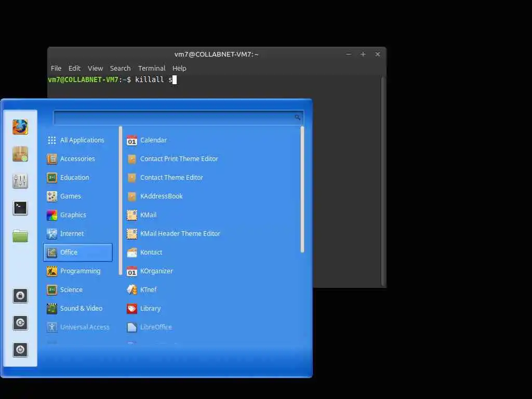Open the terminal File menu
The width and height of the screenshot is (532, 399).
(x=56, y=68)
